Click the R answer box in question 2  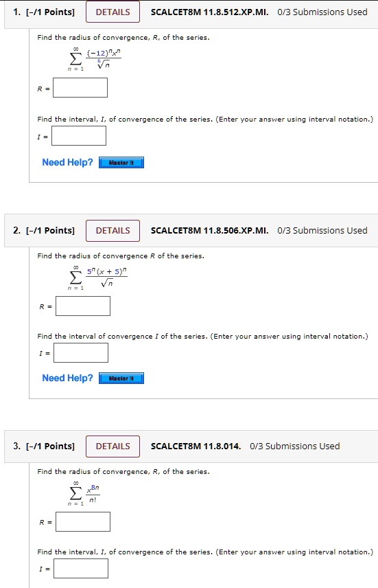tap(83, 306)
